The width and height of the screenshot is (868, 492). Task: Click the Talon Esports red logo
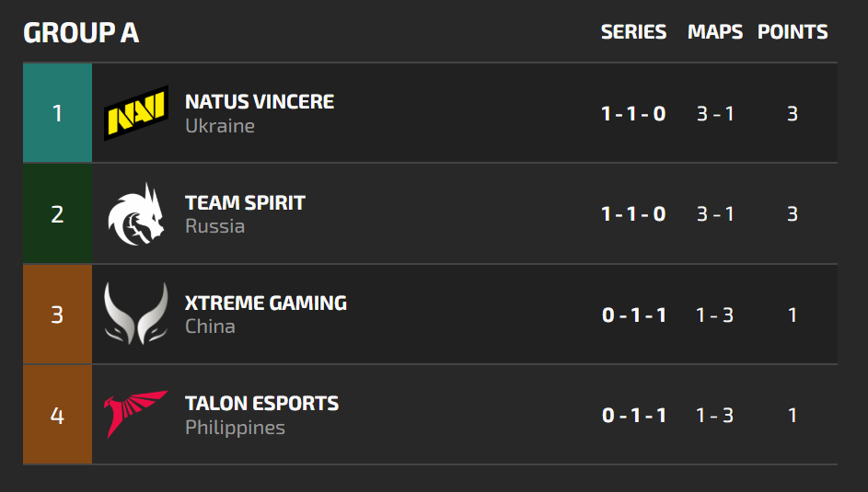tap(135, 415)
